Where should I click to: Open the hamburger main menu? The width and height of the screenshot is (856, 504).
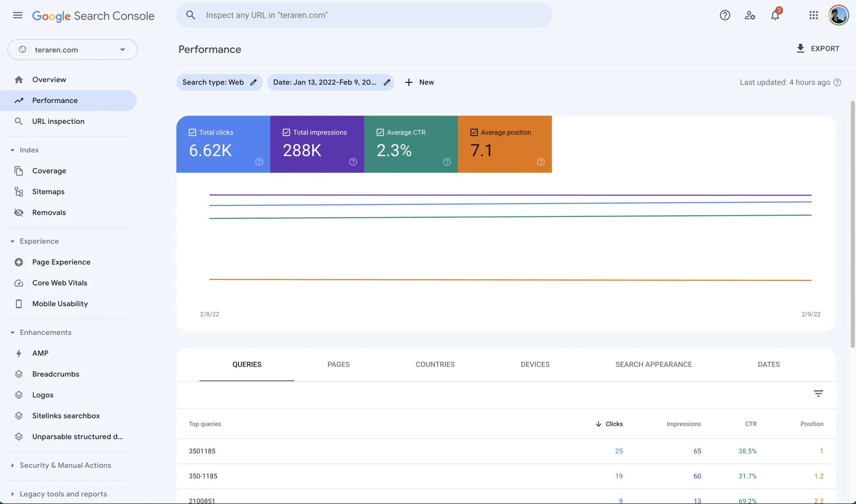17,16
